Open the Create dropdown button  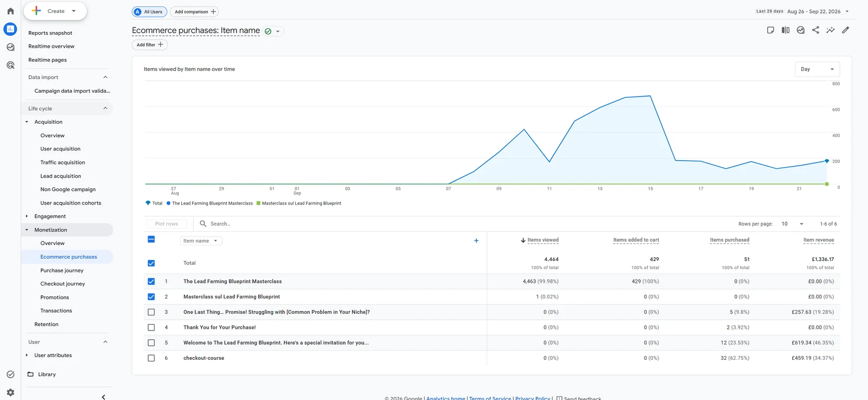(x=55, y=11)
